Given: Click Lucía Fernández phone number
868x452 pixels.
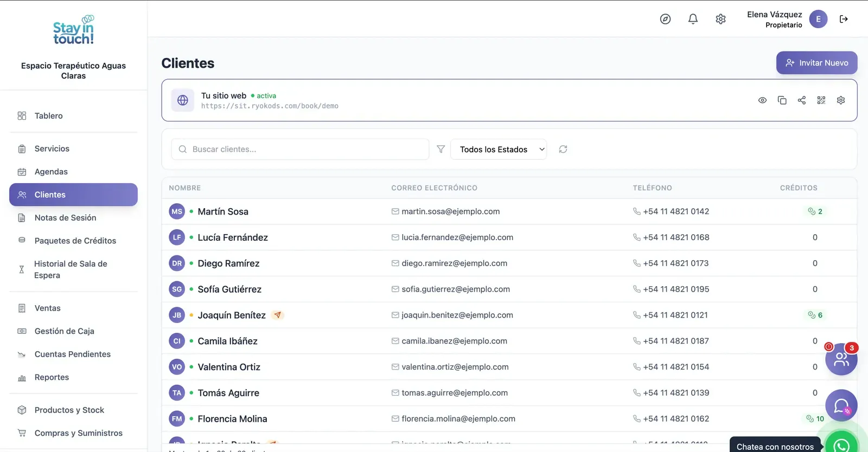Looking at the screenshot, I should tap(676, 237).
